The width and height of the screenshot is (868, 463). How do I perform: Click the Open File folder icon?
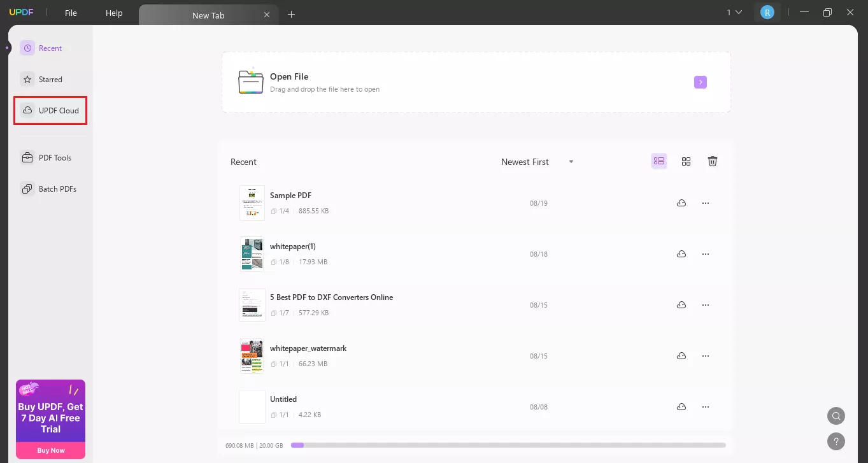[250, 82]
